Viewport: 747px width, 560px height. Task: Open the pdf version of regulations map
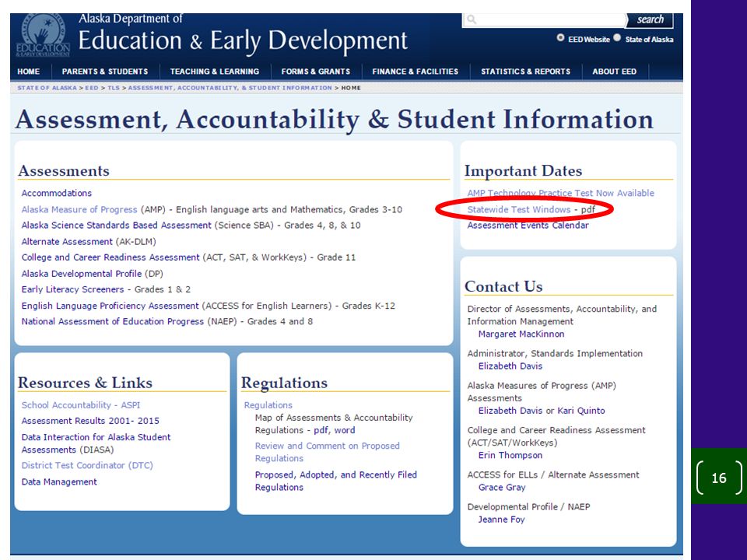click(321, 430)
